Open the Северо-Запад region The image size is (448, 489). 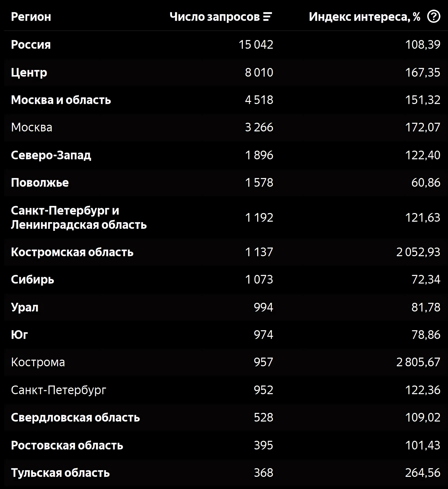(51, 155)
